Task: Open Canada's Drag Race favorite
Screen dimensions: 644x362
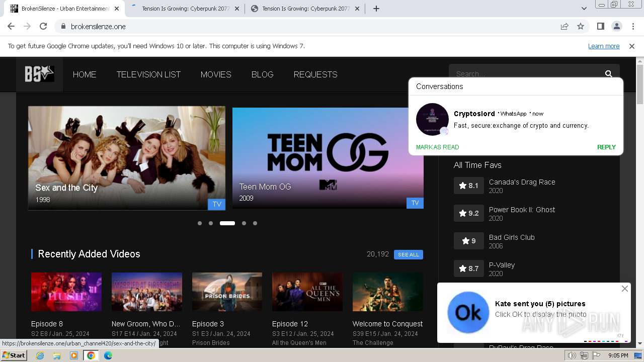Action: [522, 182]
